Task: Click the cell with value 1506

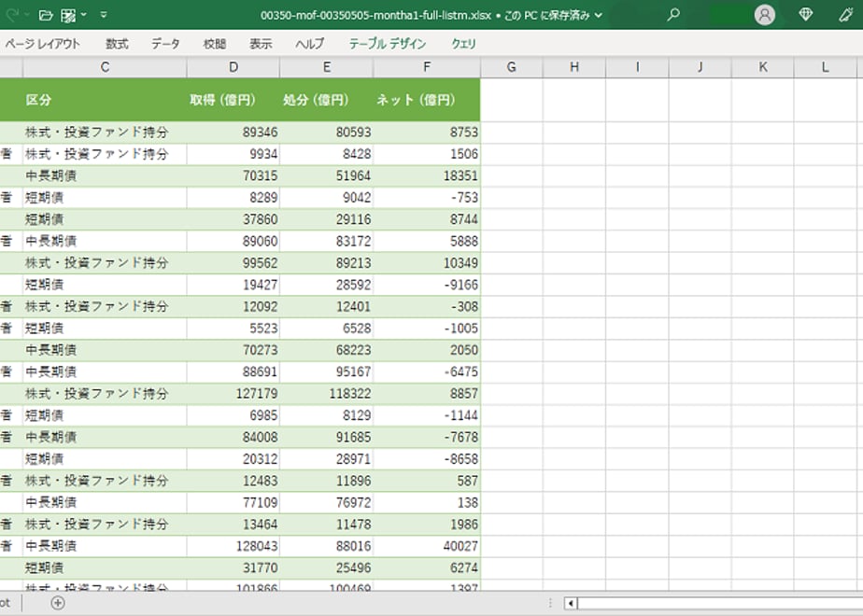Action: [427, 154]
